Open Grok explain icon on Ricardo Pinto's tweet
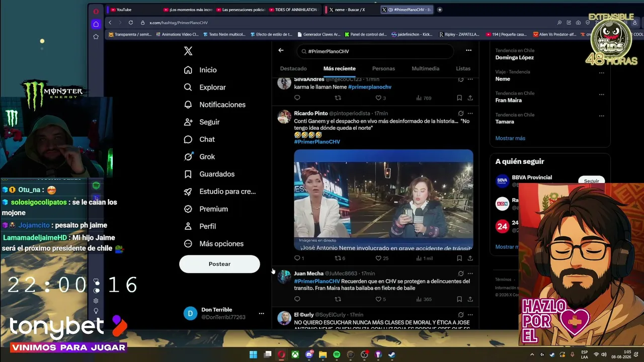The height and width of the screenshot is (362, 644). coord(460,114)
